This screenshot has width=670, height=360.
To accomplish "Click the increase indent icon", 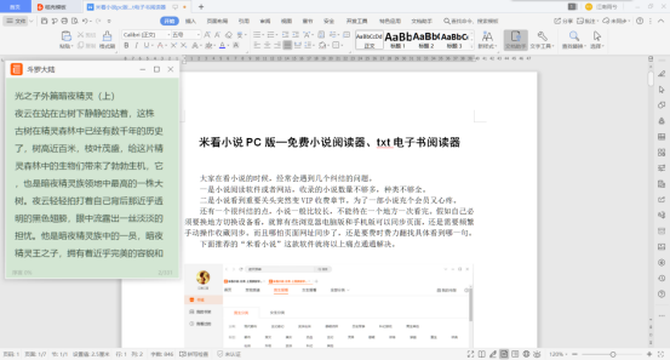I will point(295,35).
